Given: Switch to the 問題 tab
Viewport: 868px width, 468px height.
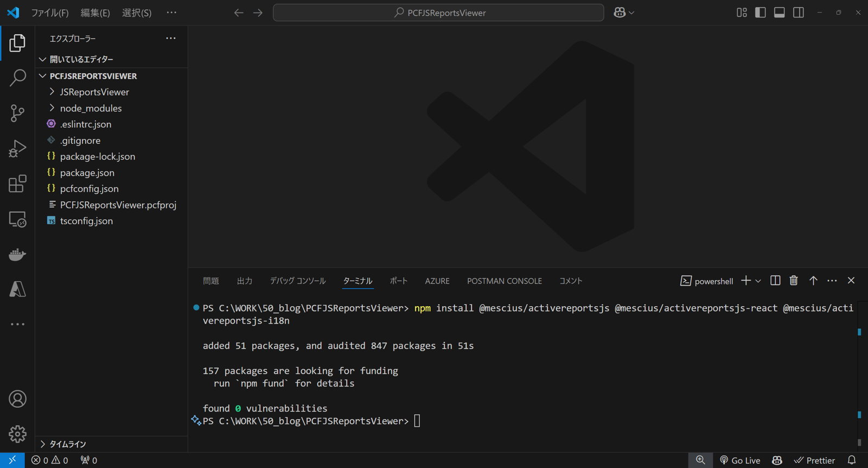Looking at the screenshot, I should 211,281.
